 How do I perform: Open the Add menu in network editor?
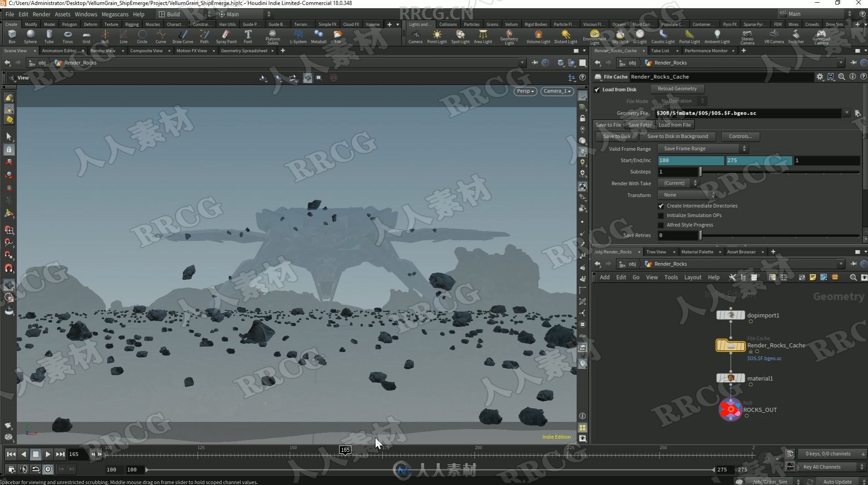click(605, 277)
